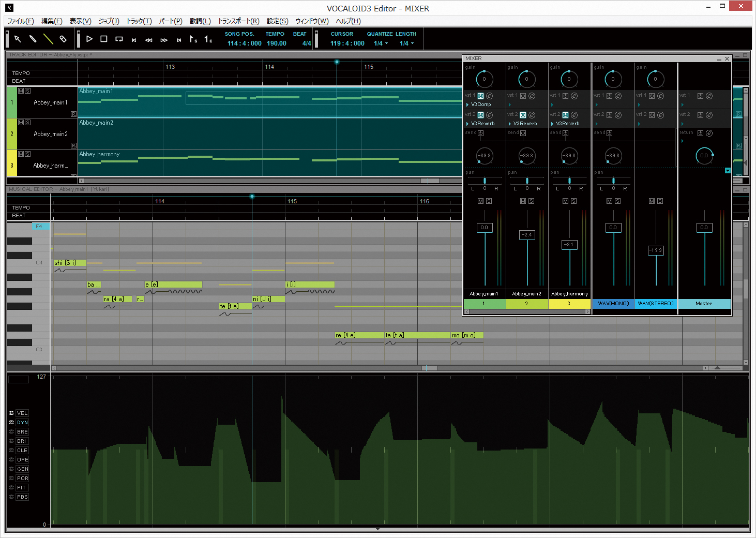Viewport: 756px width, 538px height.
Task: Select the WAV(MONO) channel label
Action: click(613, 304)
